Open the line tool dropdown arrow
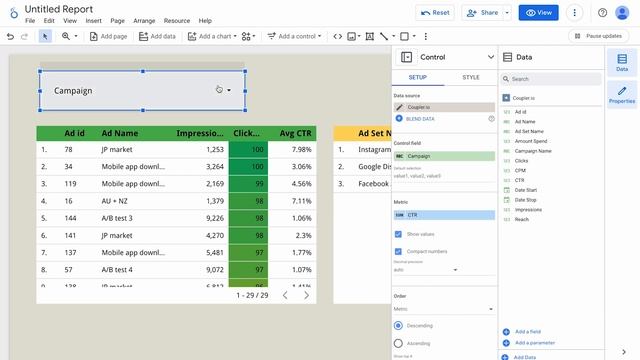Screen dimensions: 640x360 coord(393,36)
